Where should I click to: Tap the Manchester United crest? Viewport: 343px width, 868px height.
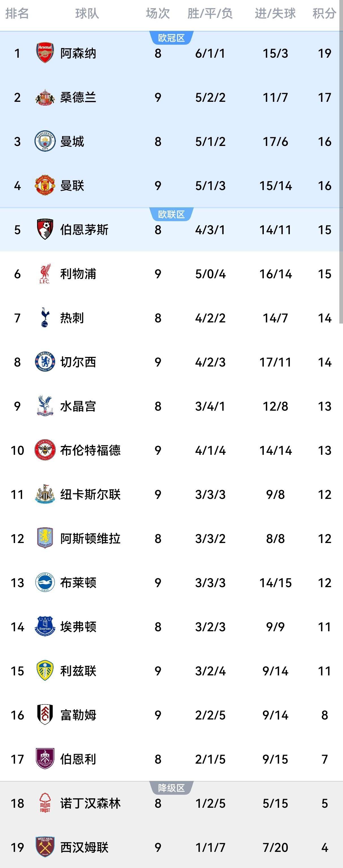click(x=45, y=185)
